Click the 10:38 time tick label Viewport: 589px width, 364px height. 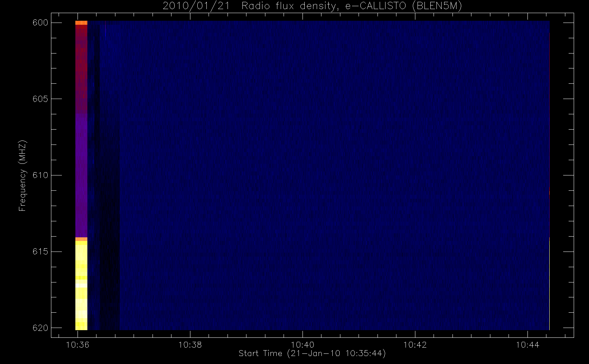pos(190,345)
